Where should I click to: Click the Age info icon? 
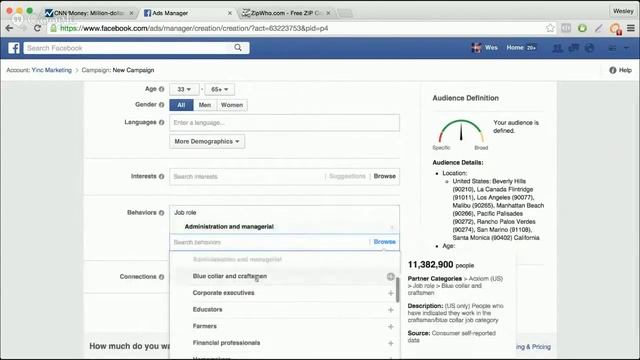coord(162,89)
